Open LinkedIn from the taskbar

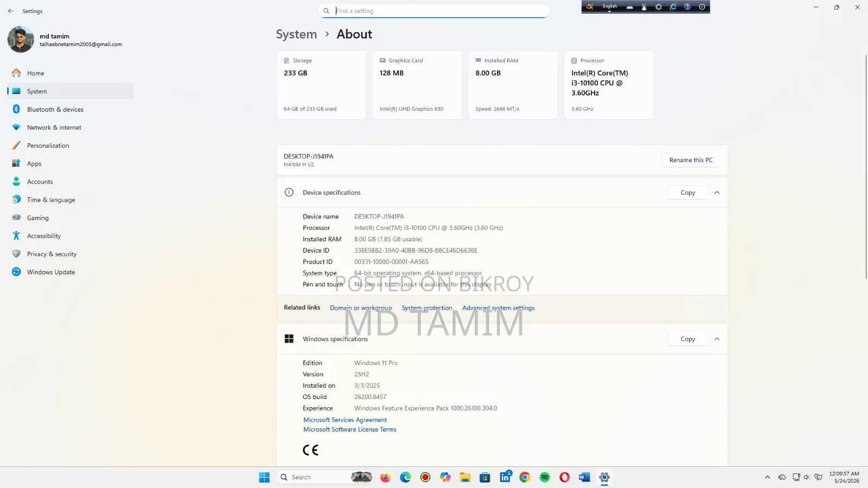(505, 477)
